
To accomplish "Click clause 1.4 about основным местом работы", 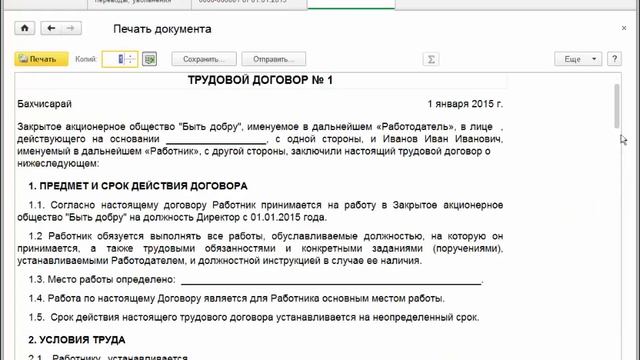I will pyautogui.click(x=236, y=299).
